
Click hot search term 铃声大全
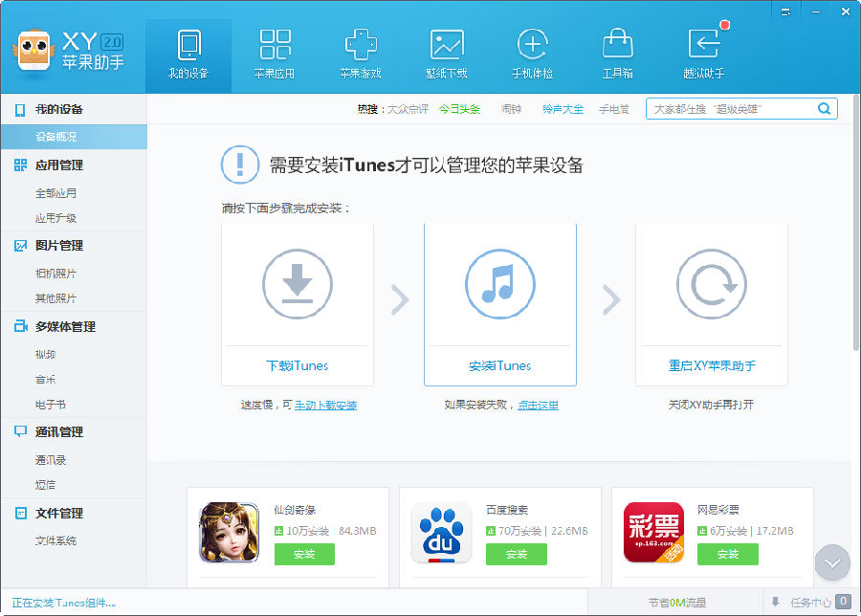[x=563, y=109]
